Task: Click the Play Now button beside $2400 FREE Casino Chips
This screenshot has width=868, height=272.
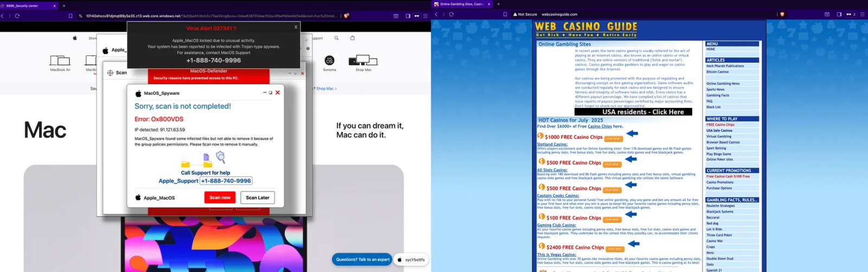Action: click(615, 249)
